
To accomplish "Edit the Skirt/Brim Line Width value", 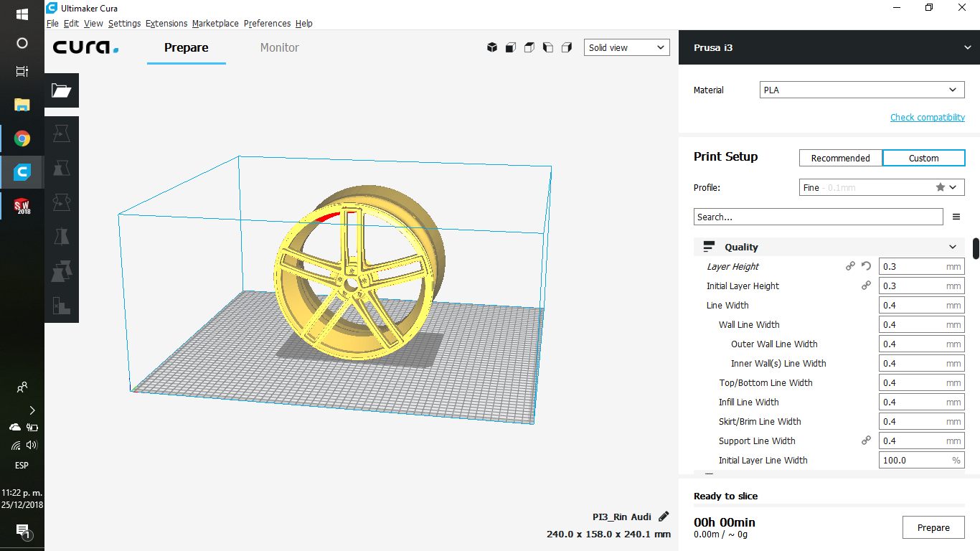I will 922,421.
